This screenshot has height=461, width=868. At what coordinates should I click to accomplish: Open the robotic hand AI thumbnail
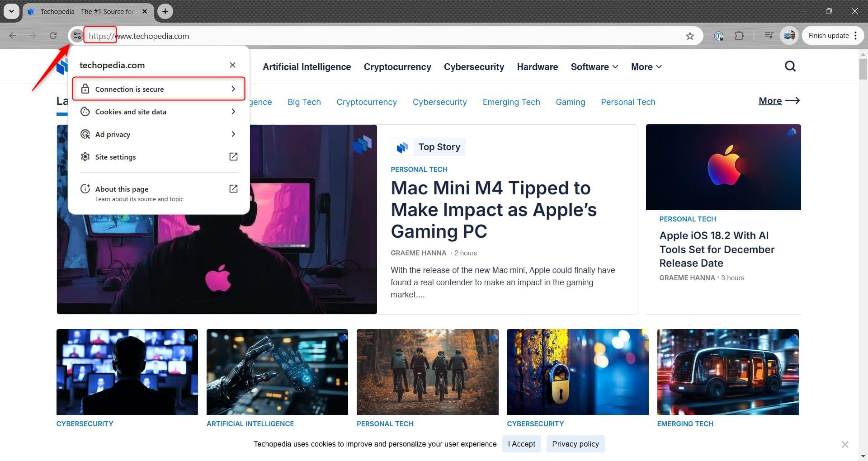[277, 372]
